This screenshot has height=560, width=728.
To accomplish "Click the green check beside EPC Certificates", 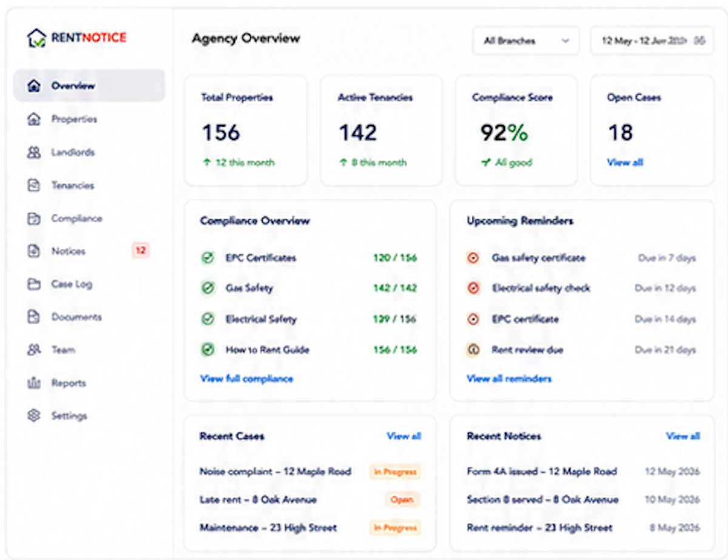I will coord(208,258).
